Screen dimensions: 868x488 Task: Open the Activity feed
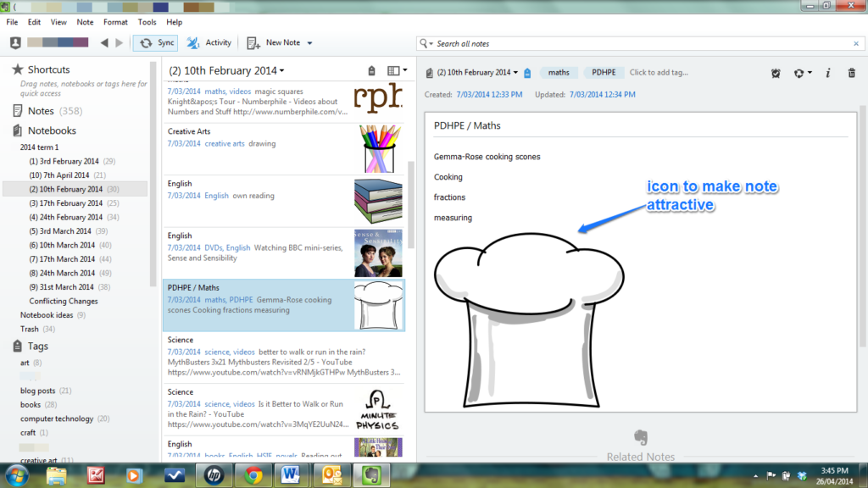click(209, 43)
